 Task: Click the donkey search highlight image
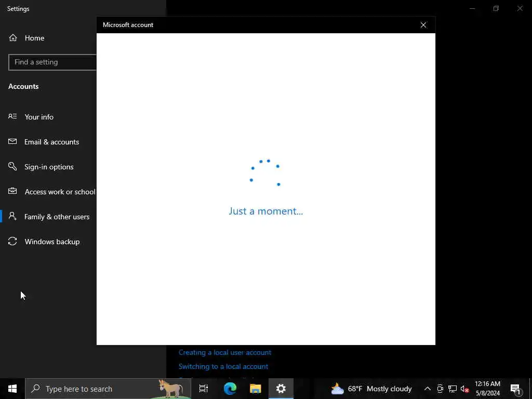pos(171,389)
